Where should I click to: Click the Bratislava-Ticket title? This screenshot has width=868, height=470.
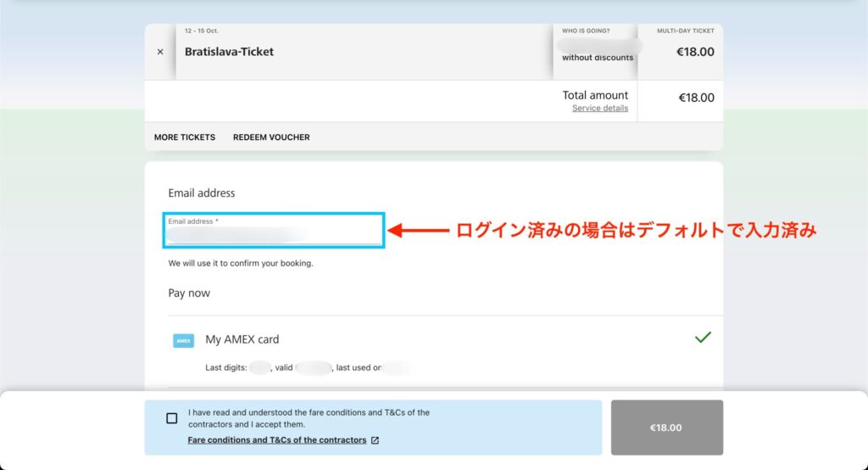229,52
